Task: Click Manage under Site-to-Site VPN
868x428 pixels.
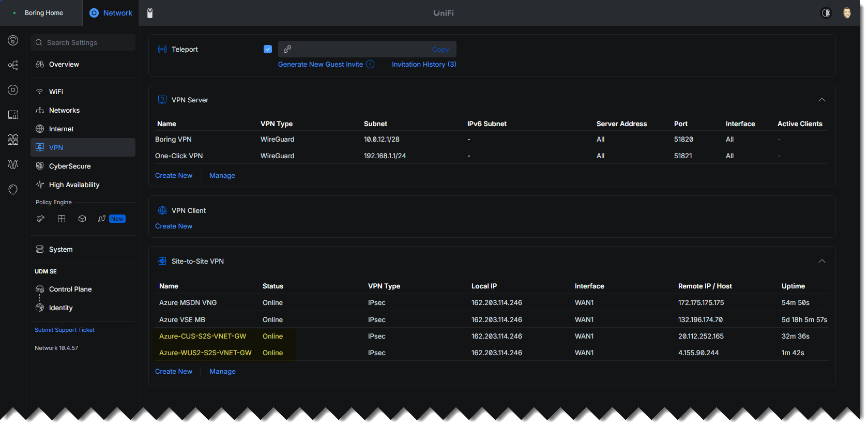Action: (222, 371)
